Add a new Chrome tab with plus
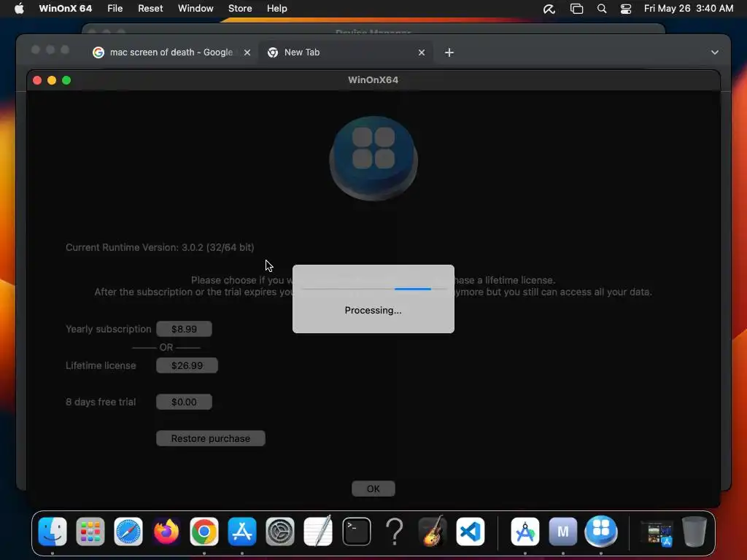Screen dimensions: 747x560 pyautogui.click(x=449, y=52)
